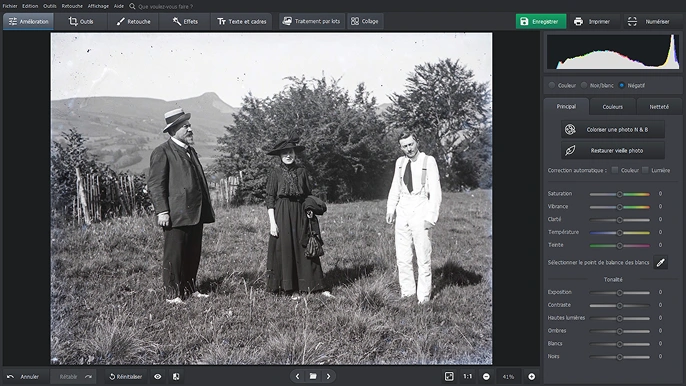Click the Température slider handle
Image resolution: width=686 pixels, height=386 pixels.
[620, 233]
